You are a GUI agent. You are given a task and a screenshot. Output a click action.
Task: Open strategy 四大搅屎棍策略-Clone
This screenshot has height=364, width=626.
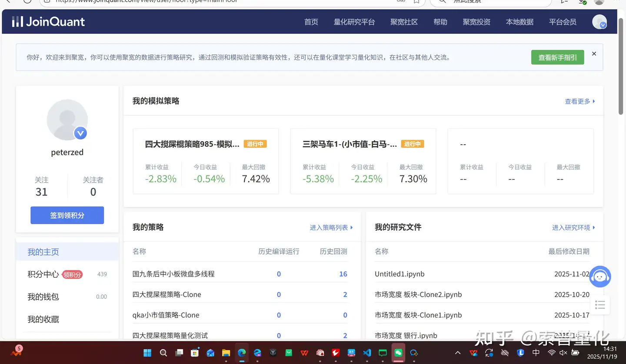pyautogui.click(x=167, y=295)
